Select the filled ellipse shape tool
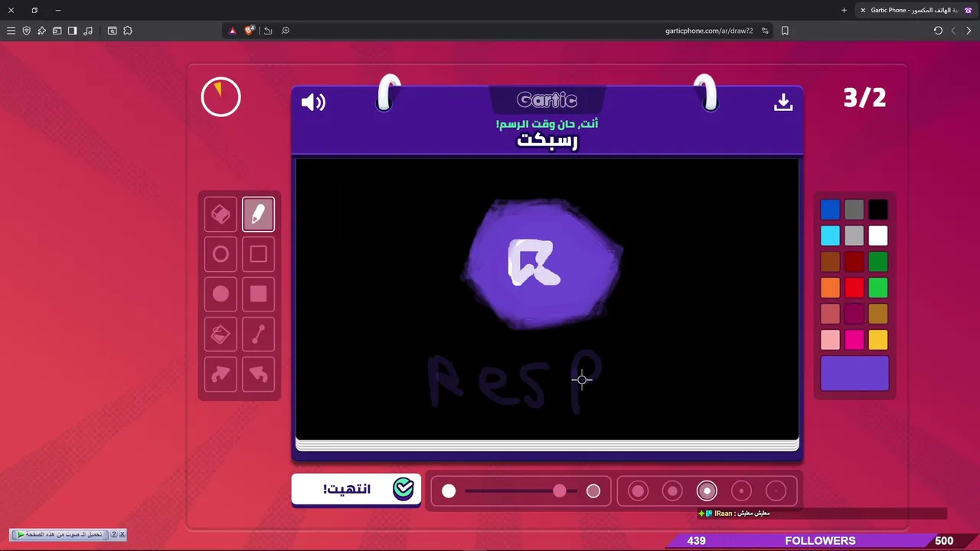 coord(220,294)
